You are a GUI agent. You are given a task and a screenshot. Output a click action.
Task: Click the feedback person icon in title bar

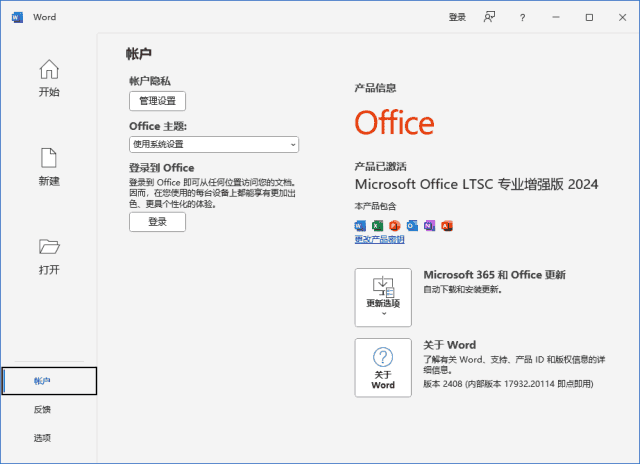click(x=489, y=17)
